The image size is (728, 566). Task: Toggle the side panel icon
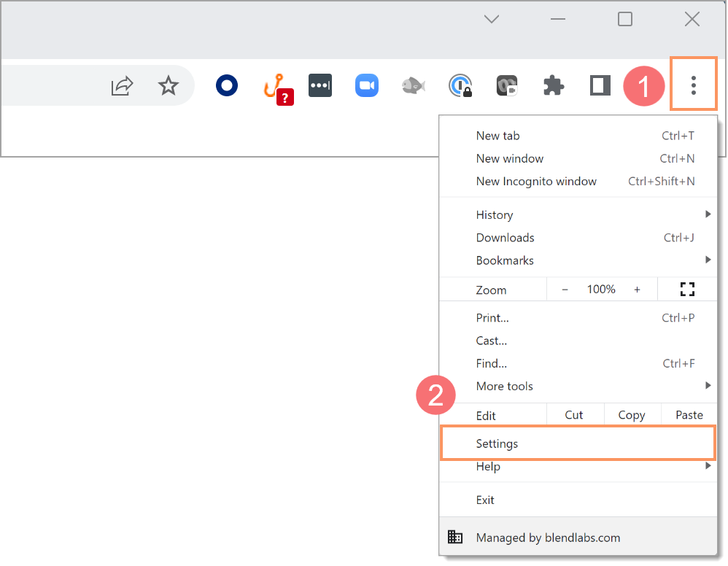point(600,85)
